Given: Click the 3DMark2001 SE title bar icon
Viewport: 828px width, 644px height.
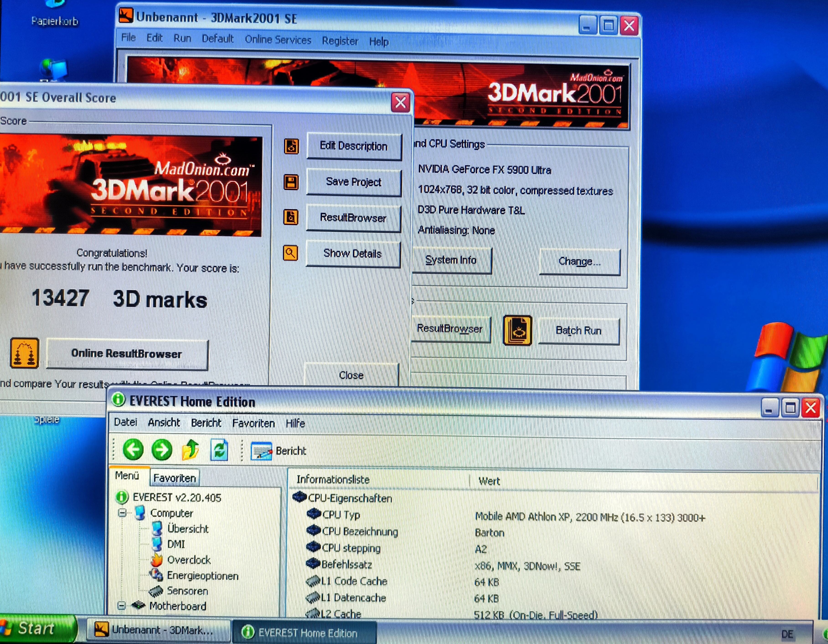Looking at the screenshot, I should 126,16.
